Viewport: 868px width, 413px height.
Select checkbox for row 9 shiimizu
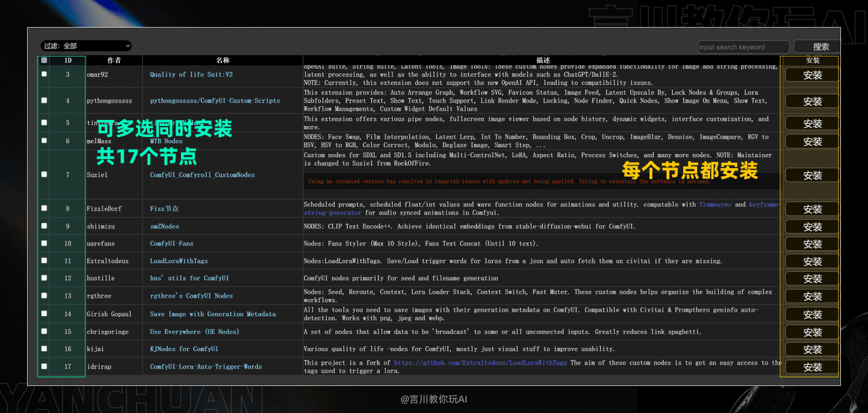tap(44, 227)
